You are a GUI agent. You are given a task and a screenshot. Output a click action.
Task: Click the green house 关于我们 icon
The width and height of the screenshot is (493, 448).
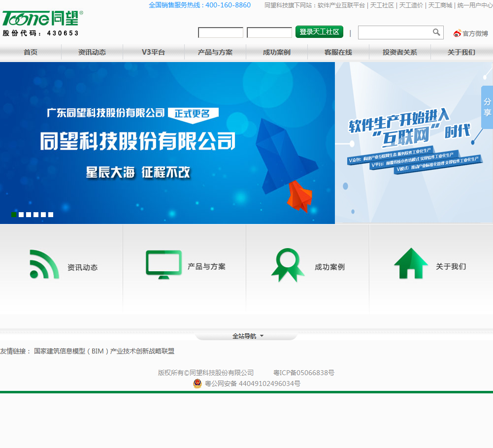point(411,263)
